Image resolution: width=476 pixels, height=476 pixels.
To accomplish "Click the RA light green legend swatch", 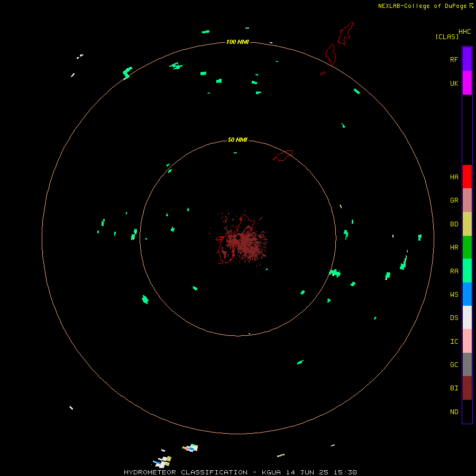I will tap(467, 271).
